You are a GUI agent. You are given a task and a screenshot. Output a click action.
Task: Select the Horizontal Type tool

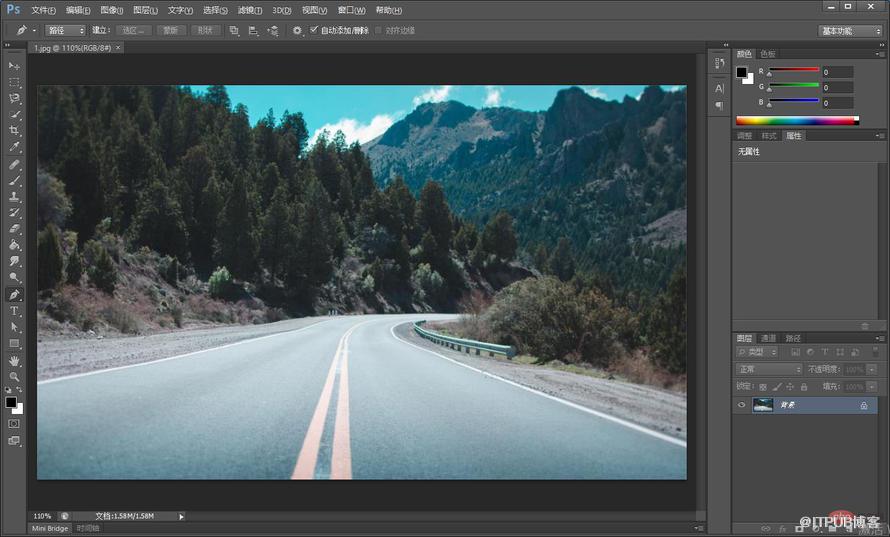tap(14, 311)
